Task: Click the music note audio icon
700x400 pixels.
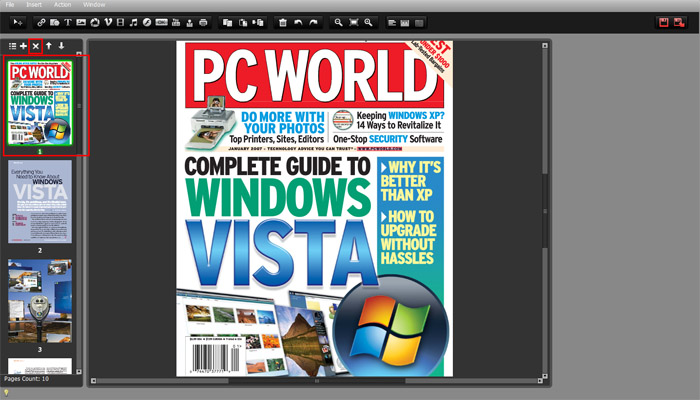Action: pos(133,22)
